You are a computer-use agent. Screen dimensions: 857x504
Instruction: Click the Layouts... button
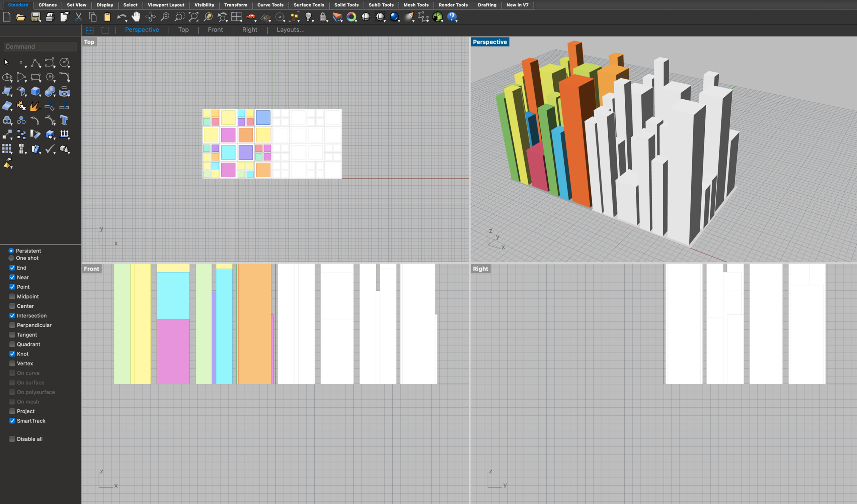[x=291, y=29]
